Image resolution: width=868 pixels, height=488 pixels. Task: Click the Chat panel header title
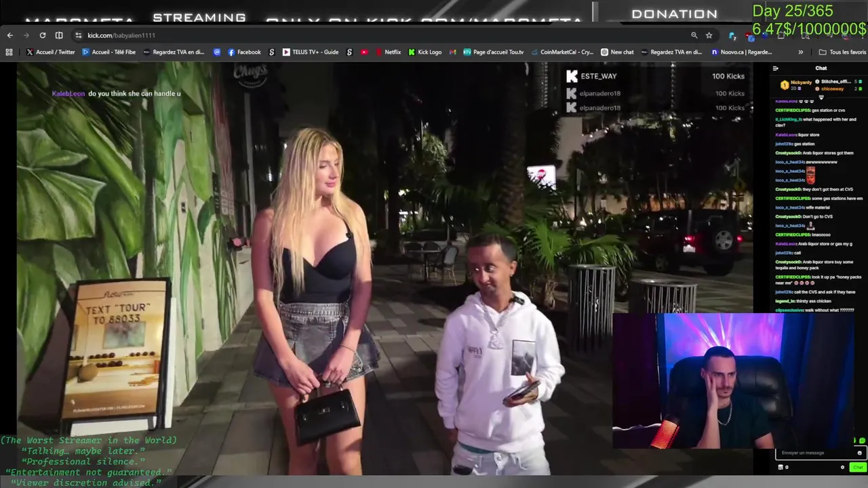point(821,68)
